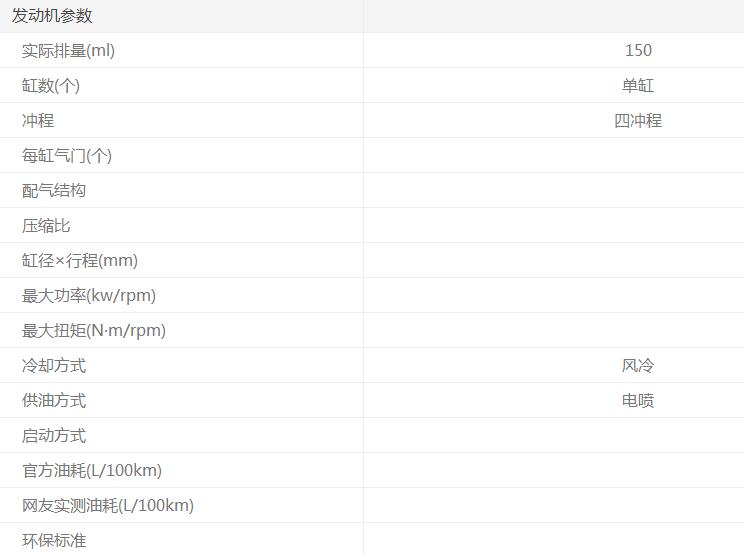Select the 每缸气门(个) row label
Viewport: 744px width, 556px height.
[x=67, y=156]
